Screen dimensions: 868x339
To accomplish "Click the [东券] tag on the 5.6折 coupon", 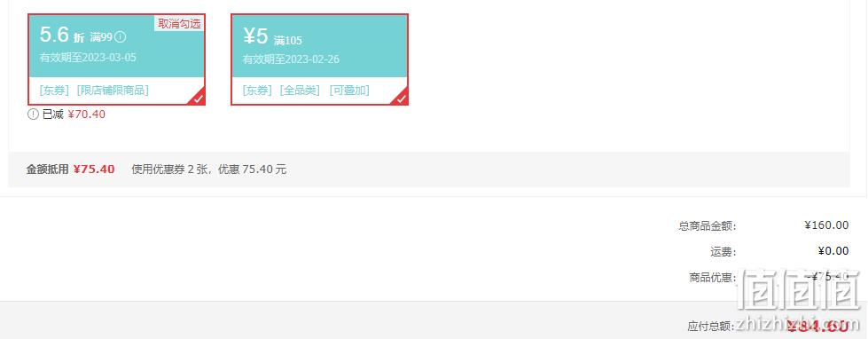I will coord(54,91).
